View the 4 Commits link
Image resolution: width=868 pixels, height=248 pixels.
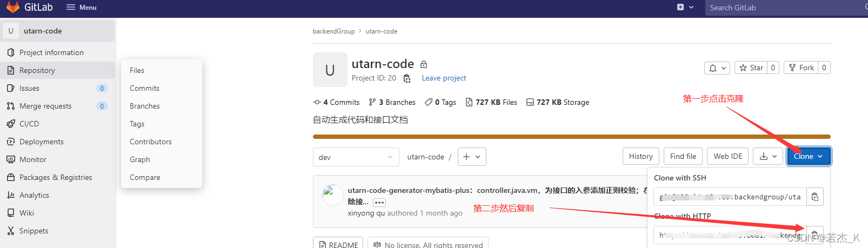[x=336, y=102]
